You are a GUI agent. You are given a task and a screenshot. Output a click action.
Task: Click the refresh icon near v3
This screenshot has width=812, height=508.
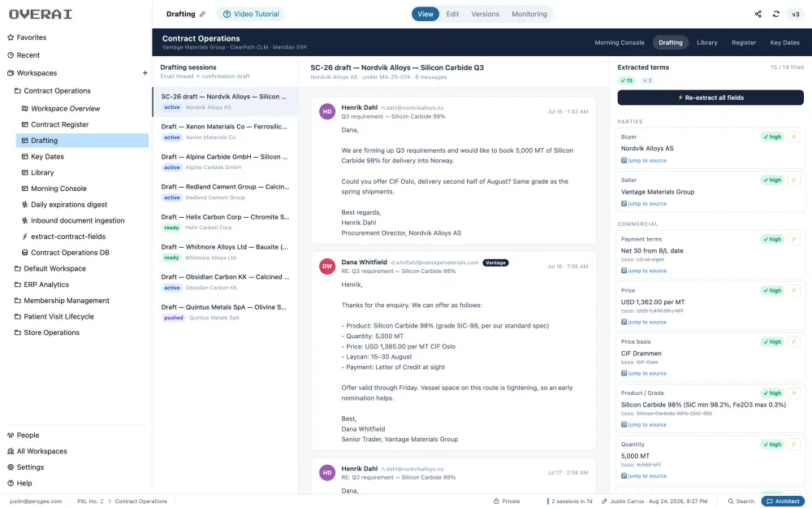[775, 14]
